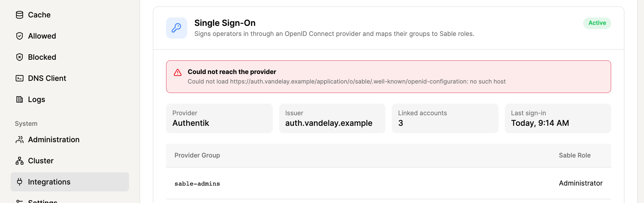Select the sable-admins group row
The height and width of the screenshot is (203, 644).
pos(389,183)
